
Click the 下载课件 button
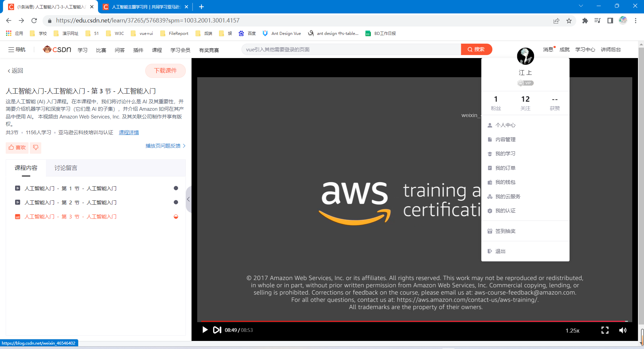(x=165, y=70)
